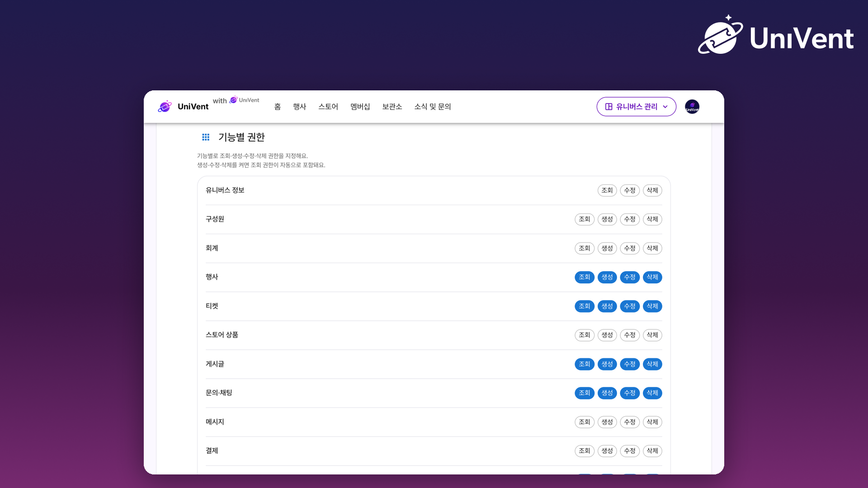Image resolution: width=868 pixels, height=488 pixels.
Task: Click the 스토어 상품 row label
Action: pos(222,335)
